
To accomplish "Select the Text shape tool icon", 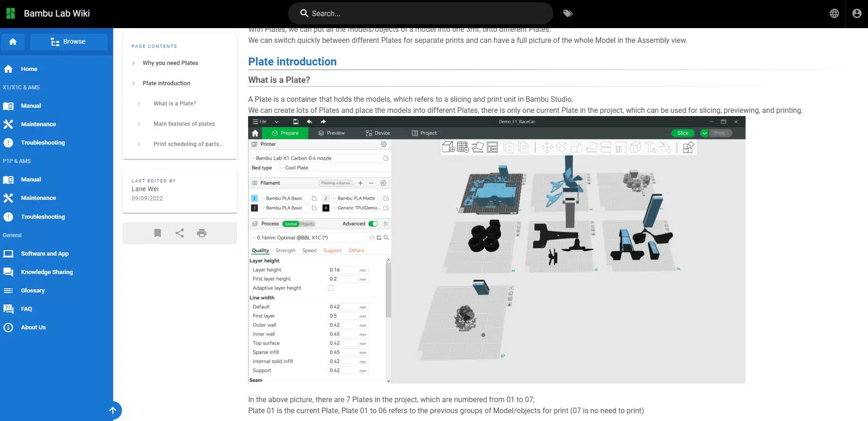I will pyautogui.click(x=650, y=147).
